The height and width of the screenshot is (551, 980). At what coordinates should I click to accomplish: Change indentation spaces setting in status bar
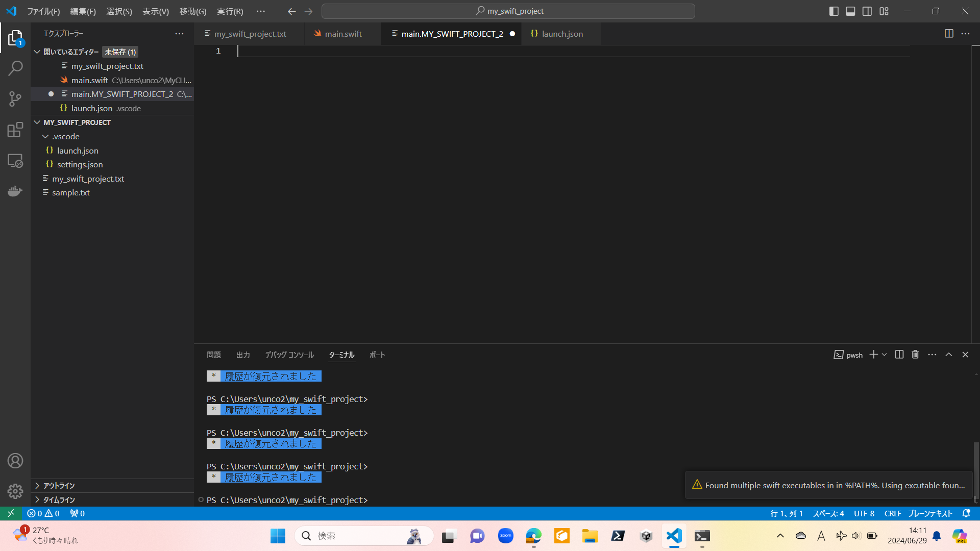coord(828,513)
